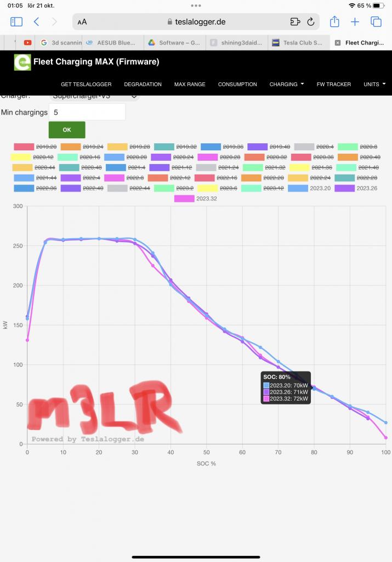The image size is (392, 562).
Task: Open the DEGRADATION page
Action: coord(143,84)
